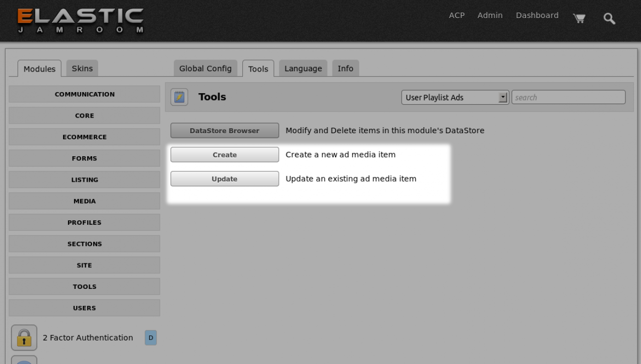Click the "Update an existing ad media item" text
This screenshot has height=364, width=641.
click(351, 179)
